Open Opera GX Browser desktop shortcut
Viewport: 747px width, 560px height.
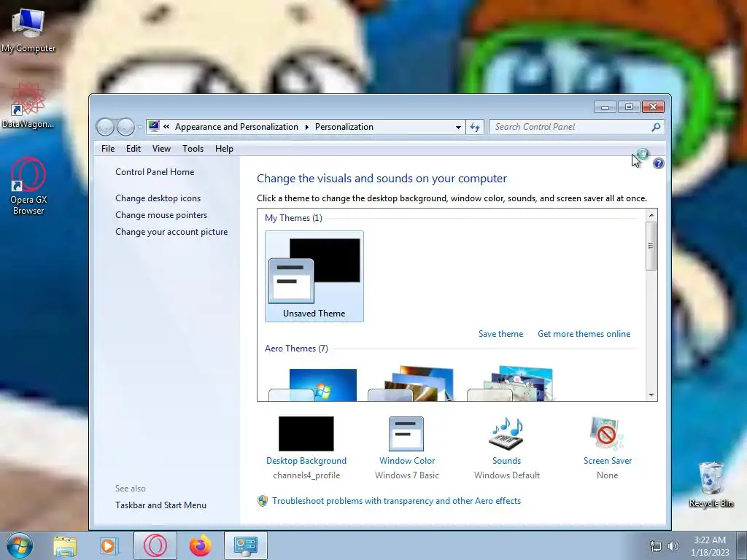(28, 187)
